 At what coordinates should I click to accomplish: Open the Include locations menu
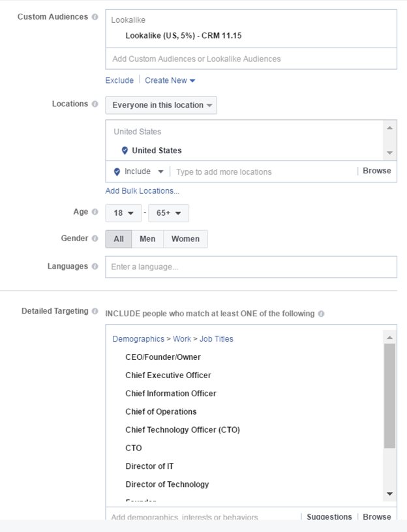pos(138,171)
